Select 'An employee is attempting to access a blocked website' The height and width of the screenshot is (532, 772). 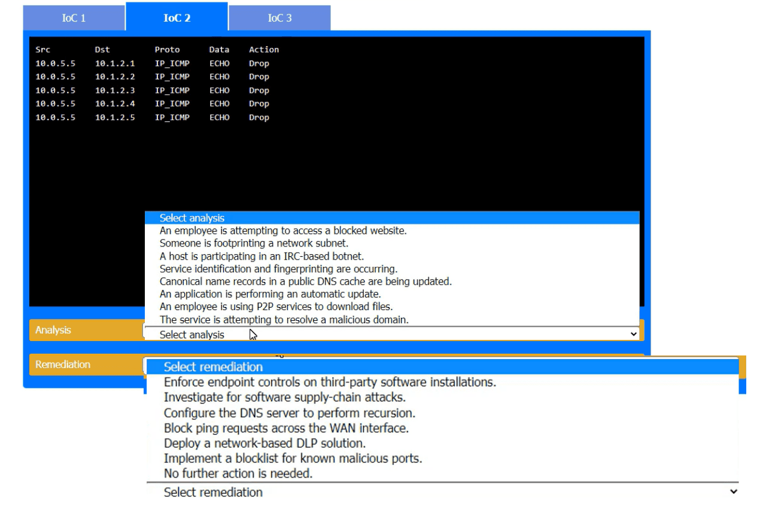(x=283, y=230)
